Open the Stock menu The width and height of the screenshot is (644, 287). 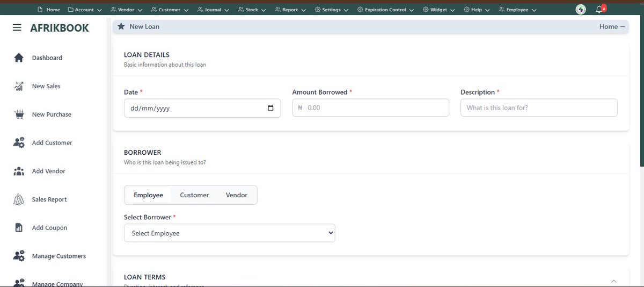pyautogui.click(x=252, y=10)
